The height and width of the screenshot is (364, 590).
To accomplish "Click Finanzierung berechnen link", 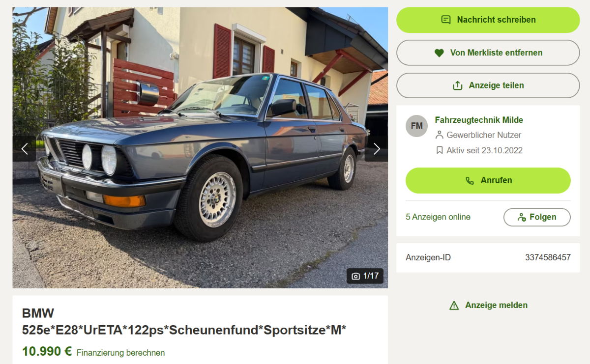I will [120, 353].
